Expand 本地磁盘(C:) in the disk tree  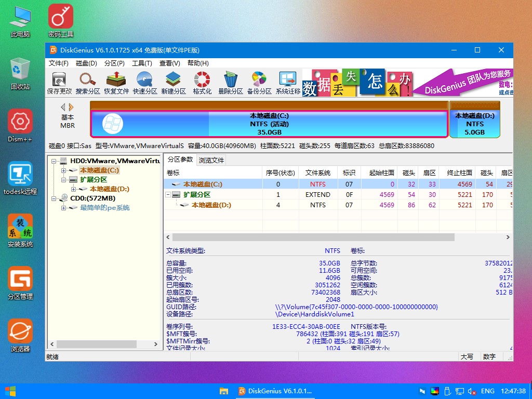tap(64, 170)
